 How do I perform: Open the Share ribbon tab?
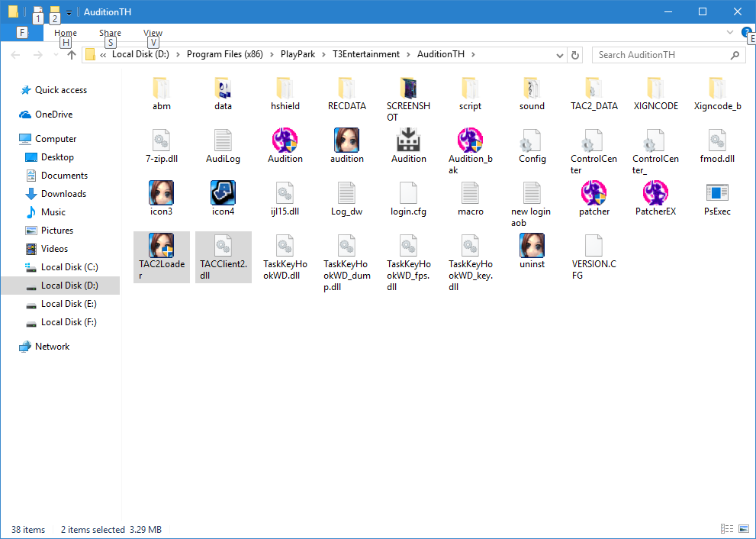click(x=110, y=33)
